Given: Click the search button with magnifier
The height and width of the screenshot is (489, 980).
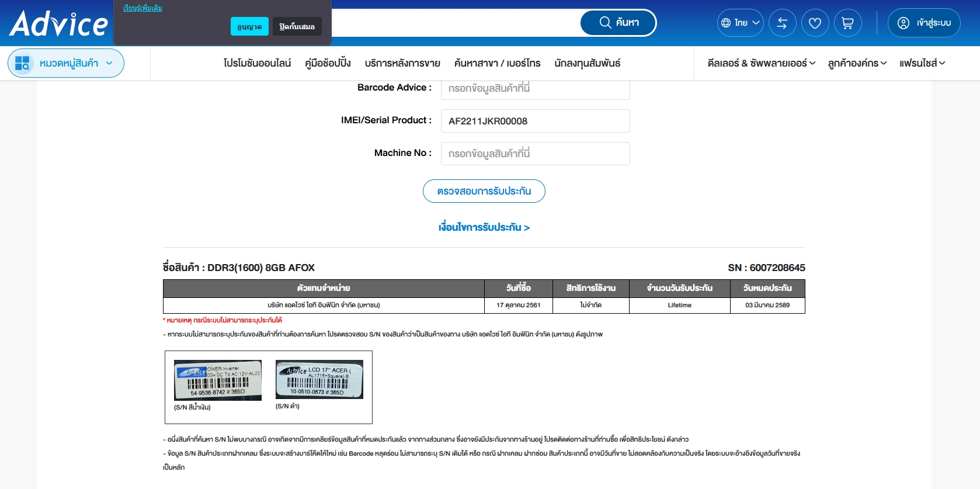Looking at the screenshot, I should click(618, 23).
